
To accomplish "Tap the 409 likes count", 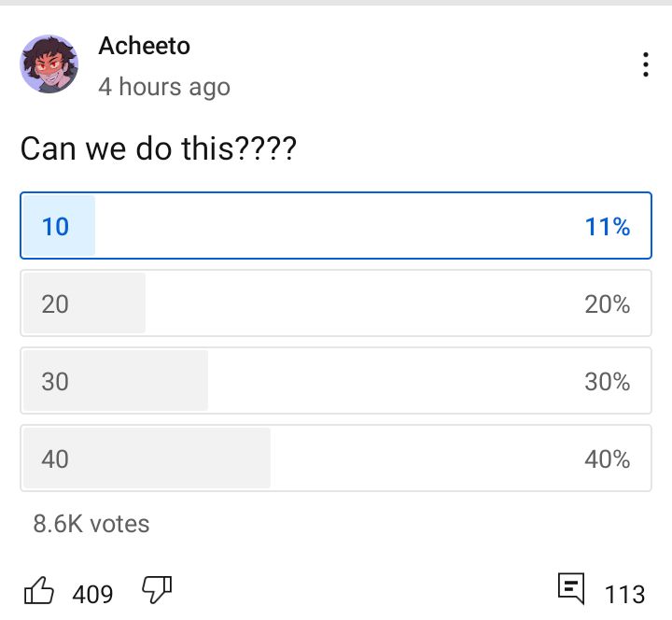I will 92,594.
